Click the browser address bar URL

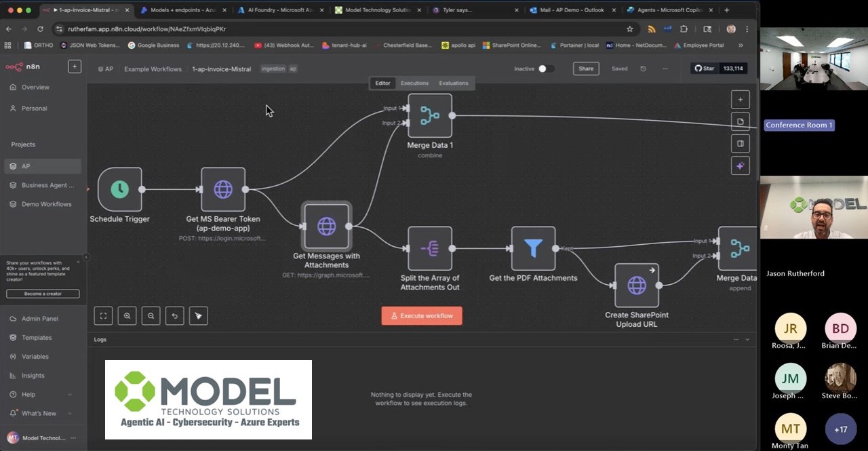(x=146, y=29)
